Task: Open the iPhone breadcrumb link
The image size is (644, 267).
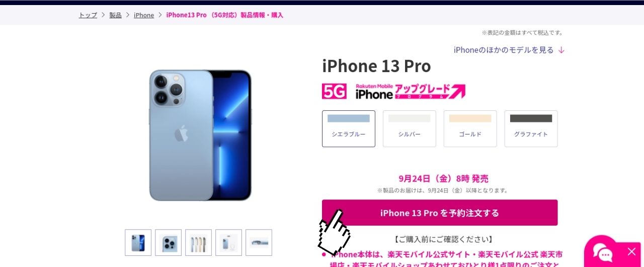Action: 144,15
